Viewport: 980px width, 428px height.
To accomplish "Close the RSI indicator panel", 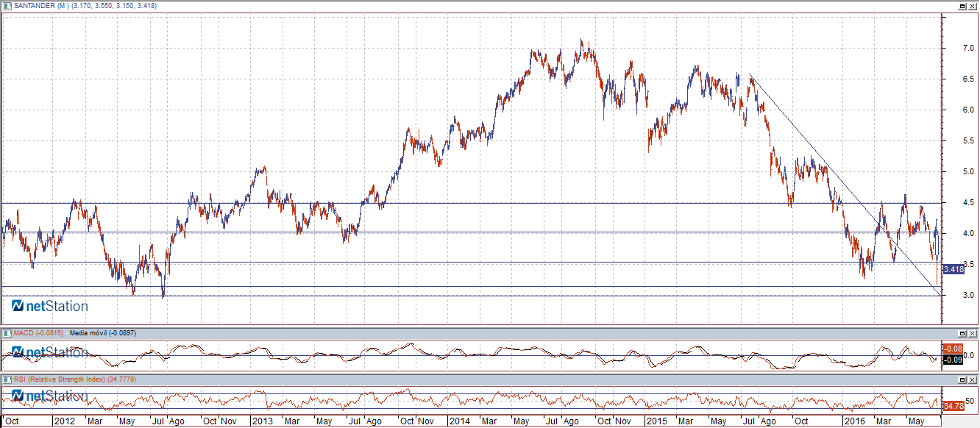I will 972,379.
